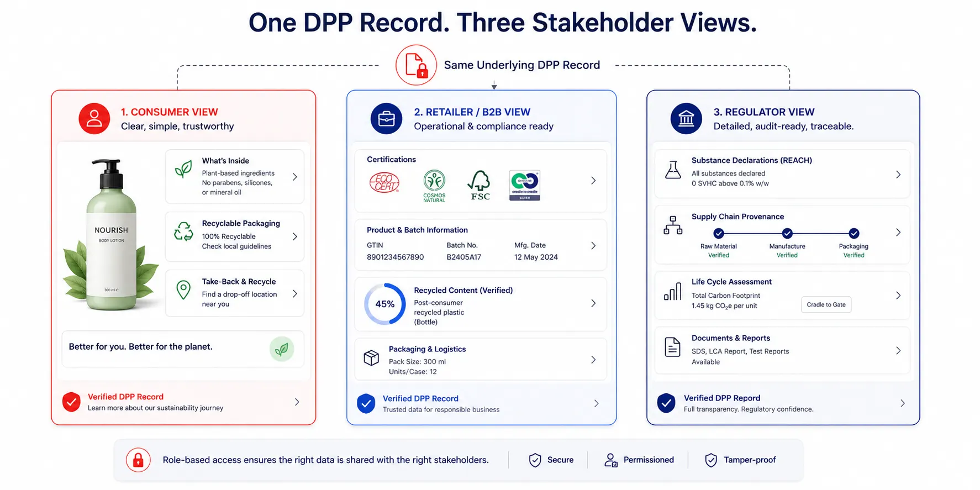The height and width of the screenshot is (490, 980).
Task: Open the red Verified DPP Record link
Action: 125,397
